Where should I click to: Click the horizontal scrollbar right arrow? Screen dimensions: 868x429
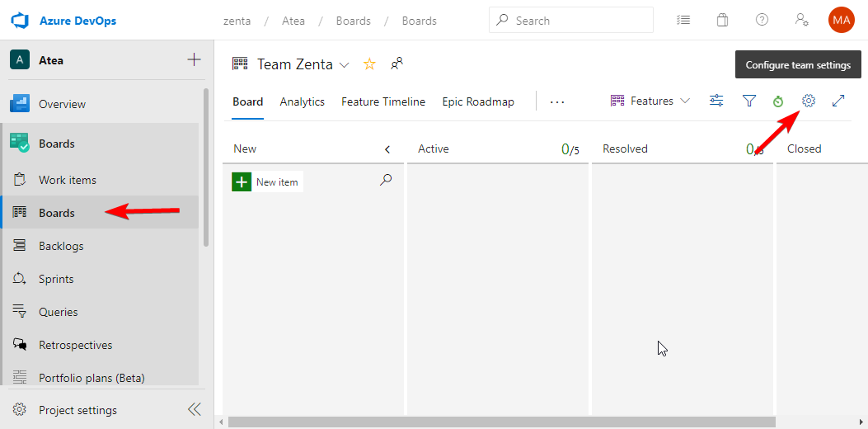pos(861,422)
